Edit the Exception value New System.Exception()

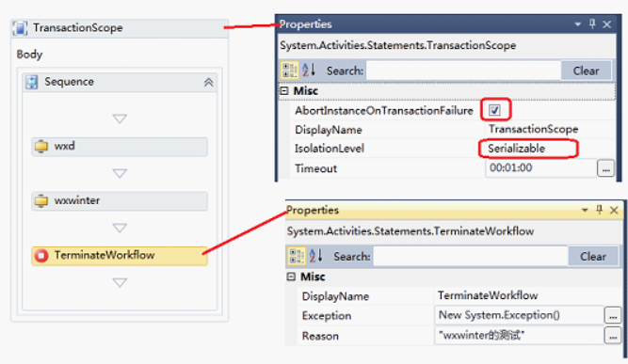coord(519,315)
